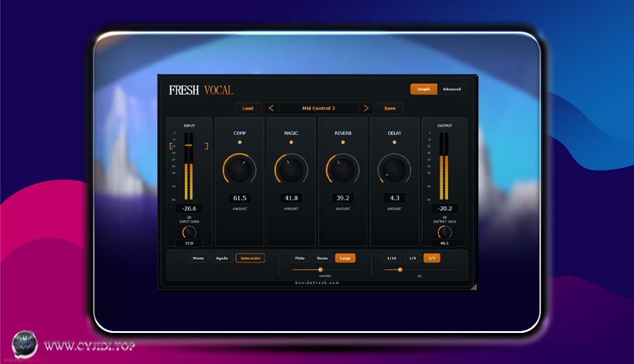The height and width of the screenshot is (364, 634).
Task: Click the input level readout -26.6
Action: coord(189,208)
